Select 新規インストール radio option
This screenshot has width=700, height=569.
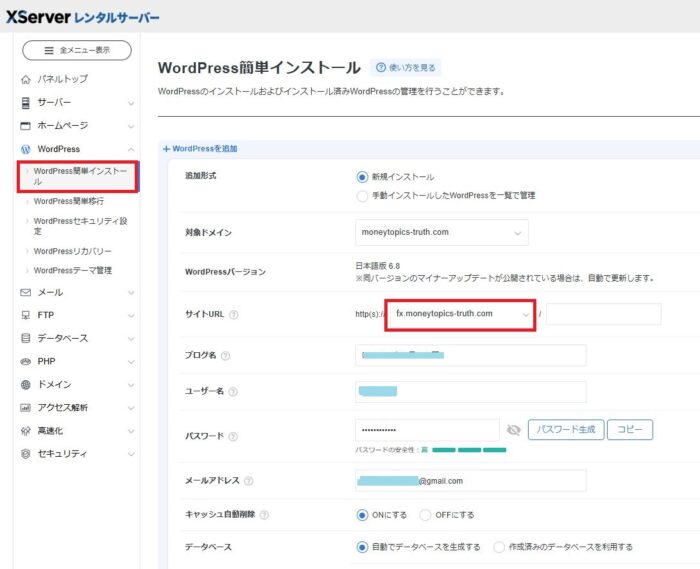click(x=363, y=177)
